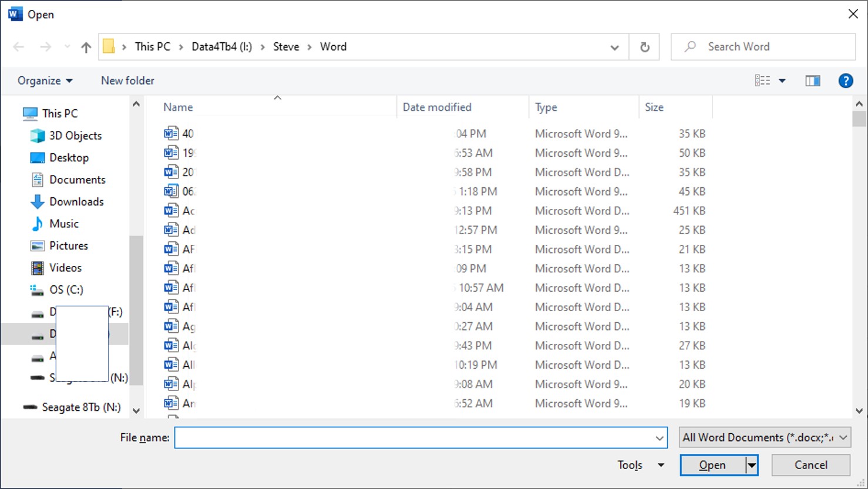Create a New folder
The width and height of the screenshot is (868, 489).
pos(127,81)
